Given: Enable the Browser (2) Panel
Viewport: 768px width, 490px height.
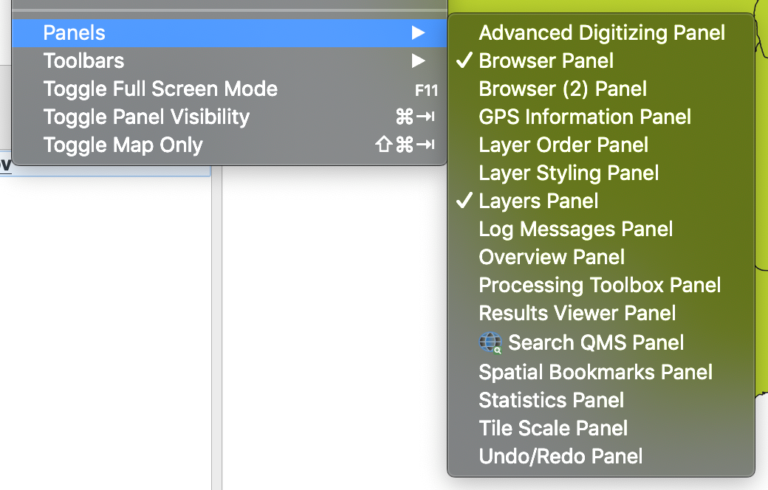Looking at the screenshot, I should click(601, 89).
